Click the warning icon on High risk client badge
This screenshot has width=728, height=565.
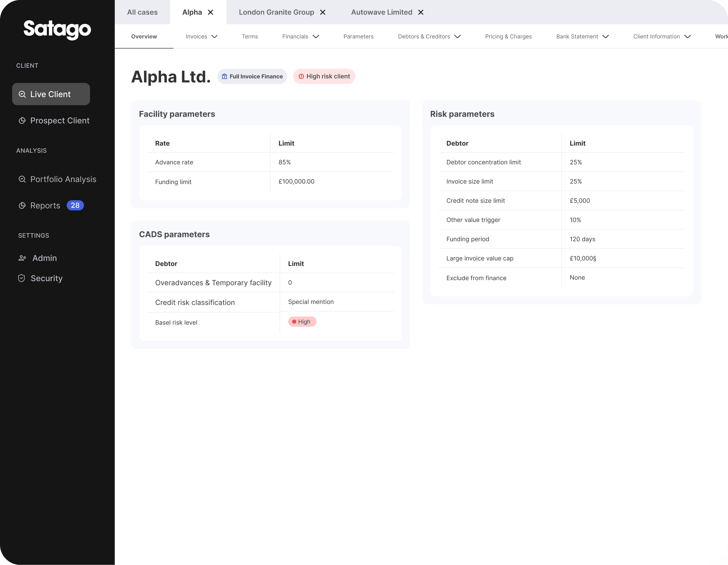301,77
